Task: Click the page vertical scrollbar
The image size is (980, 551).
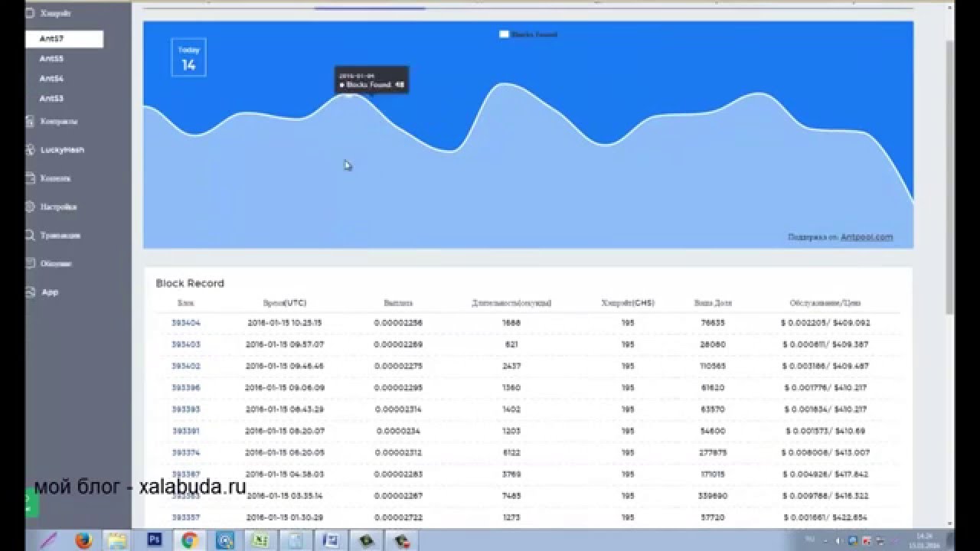Action: click(x=949, y=176)
